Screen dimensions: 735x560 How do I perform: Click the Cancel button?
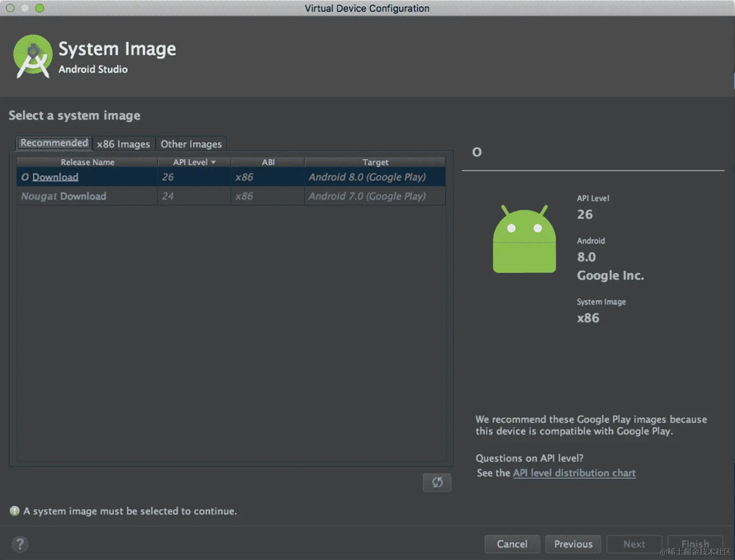tap(512, 544)
